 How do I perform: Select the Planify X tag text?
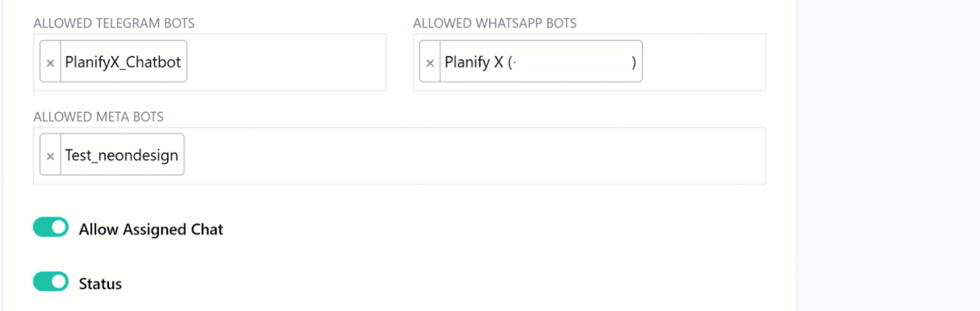coord(478,62)
